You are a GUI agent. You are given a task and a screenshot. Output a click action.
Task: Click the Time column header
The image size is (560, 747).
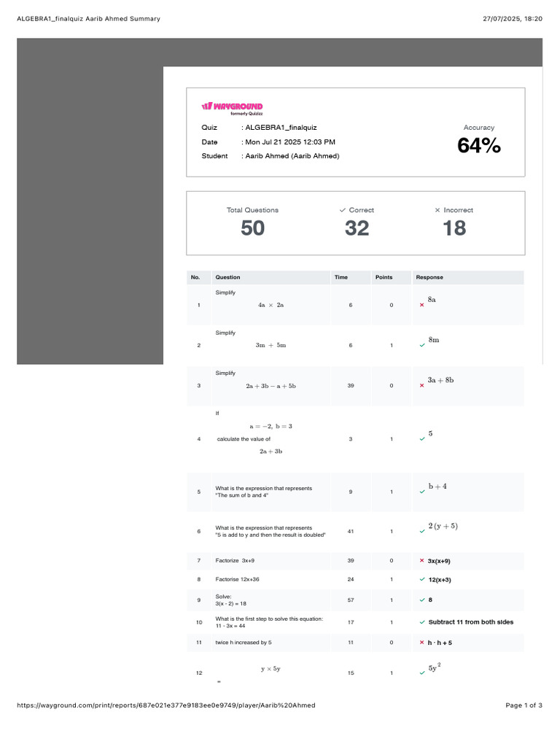coord(341,277)
